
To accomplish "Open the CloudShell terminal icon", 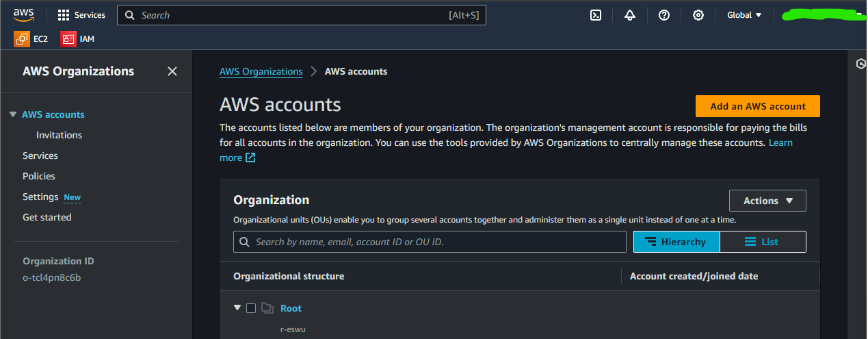I will point(596,15).
